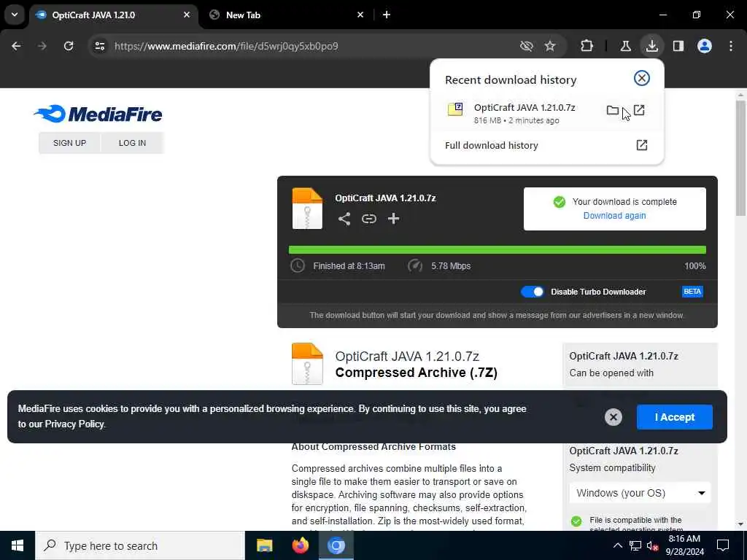Close the Recent download history popup
The image size is (747, 560).
click(x=642, y=78)
